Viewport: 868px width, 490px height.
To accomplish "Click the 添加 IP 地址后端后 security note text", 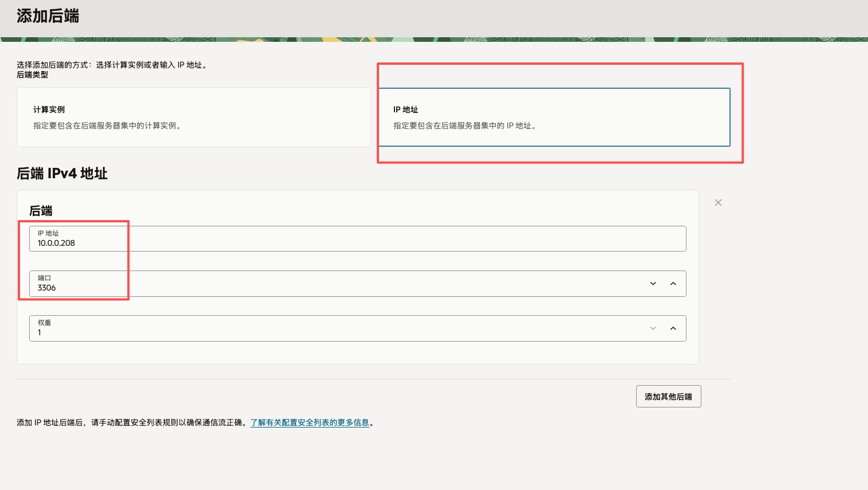I will (132, 423).
